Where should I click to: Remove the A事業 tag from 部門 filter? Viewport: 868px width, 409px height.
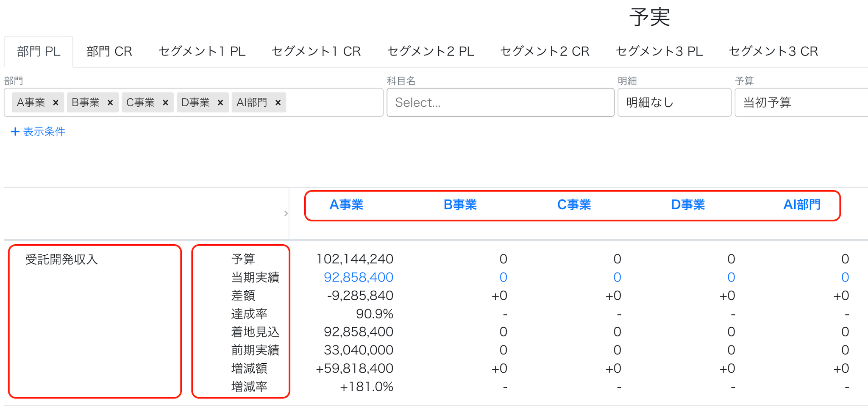(56, 102)
